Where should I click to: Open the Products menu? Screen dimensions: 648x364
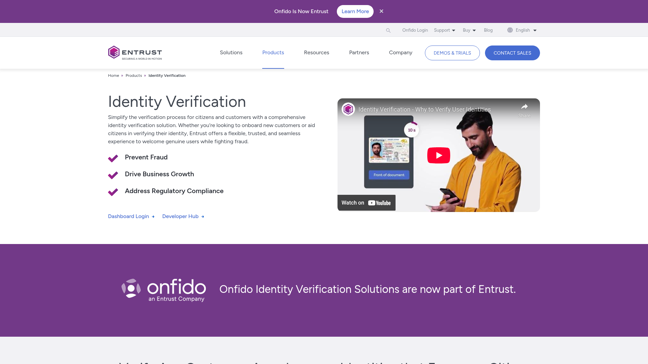point(273,52)
